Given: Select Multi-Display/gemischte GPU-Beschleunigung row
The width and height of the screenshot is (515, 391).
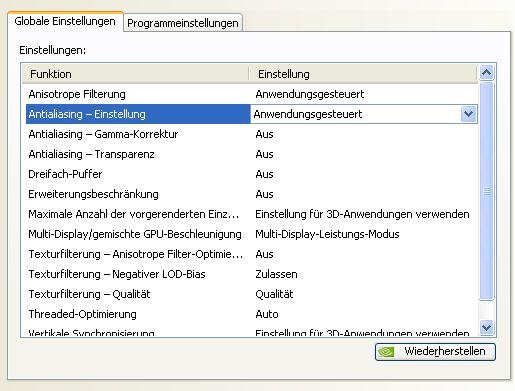Looking at the screenshot, I should coord(252,234).
